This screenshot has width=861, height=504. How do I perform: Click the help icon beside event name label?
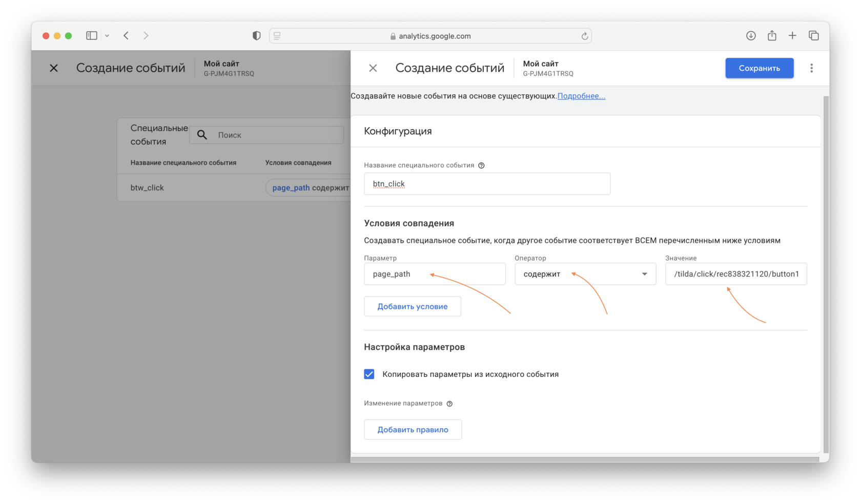(x=481, y=165)
